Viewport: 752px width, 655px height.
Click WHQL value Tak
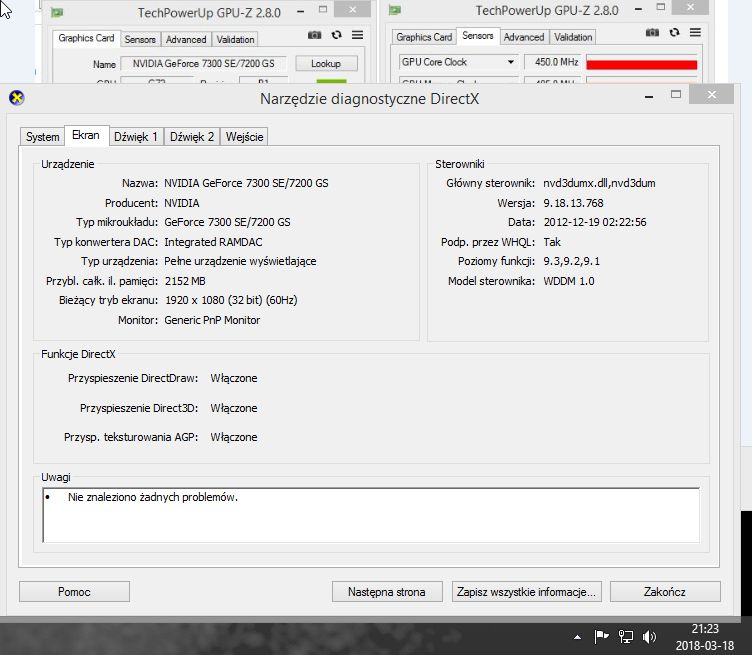click(x=552, y=242)
